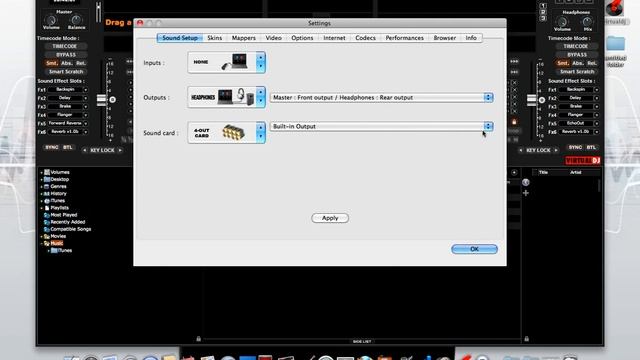The image size is (640, 360).
Task: Click the left deck pitch slider handle
Action: point(101,100)
